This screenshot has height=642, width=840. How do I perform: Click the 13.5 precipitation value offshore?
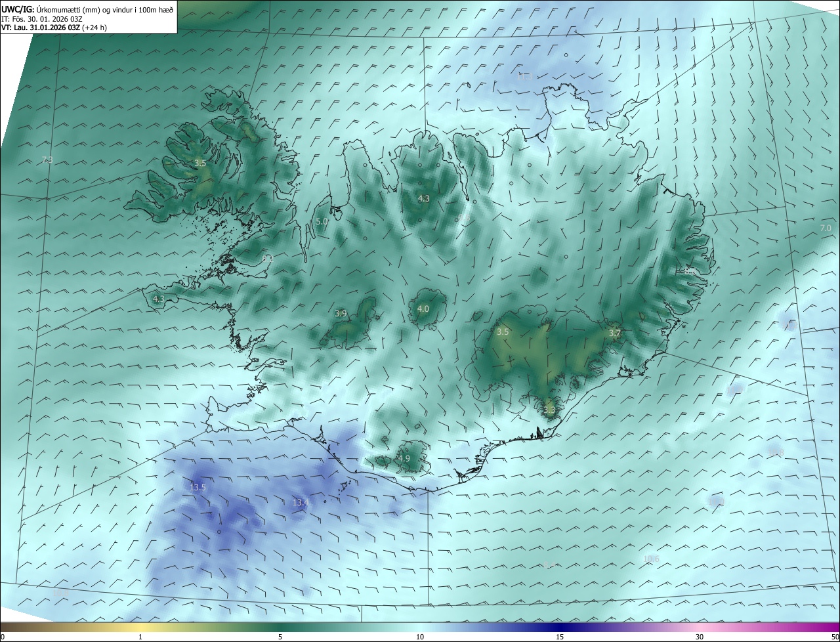click(x=198, y=487)
